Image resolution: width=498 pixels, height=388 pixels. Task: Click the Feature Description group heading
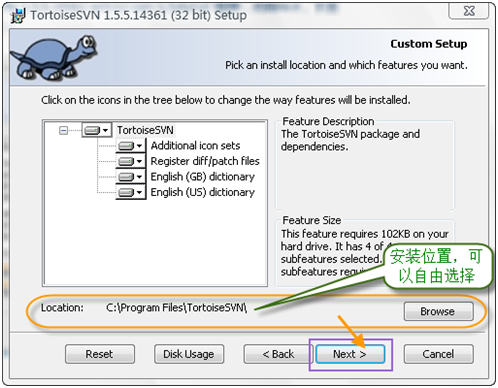(328, 121)
